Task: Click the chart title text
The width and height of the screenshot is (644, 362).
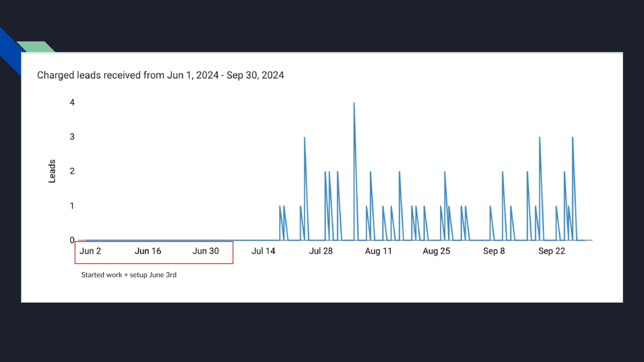Action: [x=160, y=75]
